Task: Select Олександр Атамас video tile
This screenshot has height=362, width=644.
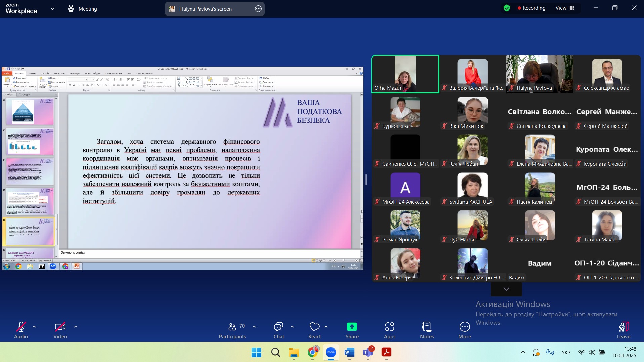Action: tap(607, 74)
